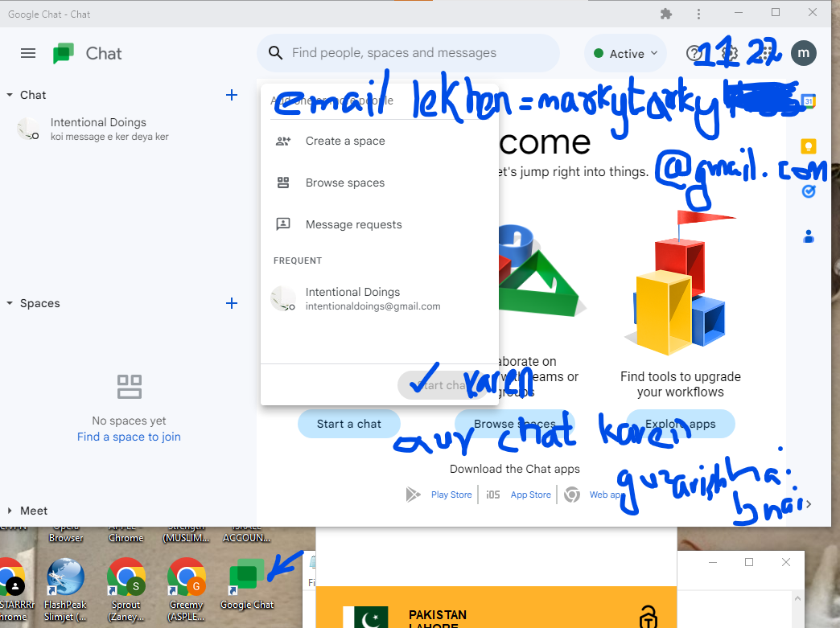Viewport: 840px width, 628px height.
Task: Open the Google Chat desktop shortcut
Action: [247, 584]
